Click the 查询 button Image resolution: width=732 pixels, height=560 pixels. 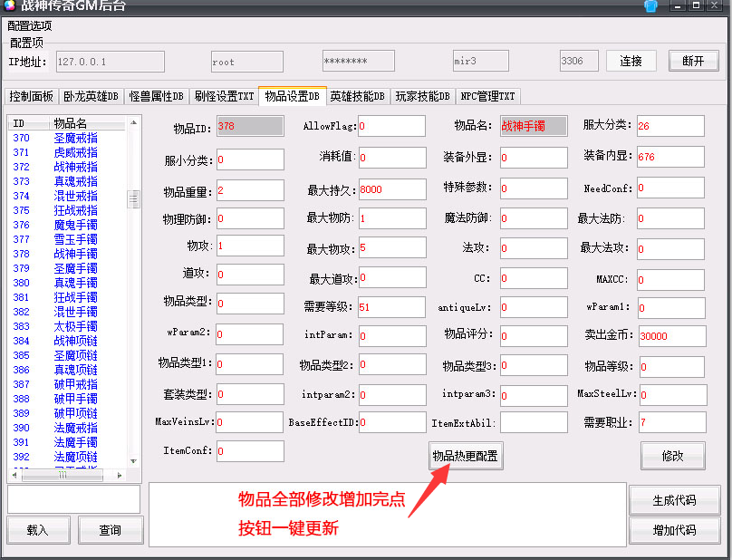click(111, 530)
